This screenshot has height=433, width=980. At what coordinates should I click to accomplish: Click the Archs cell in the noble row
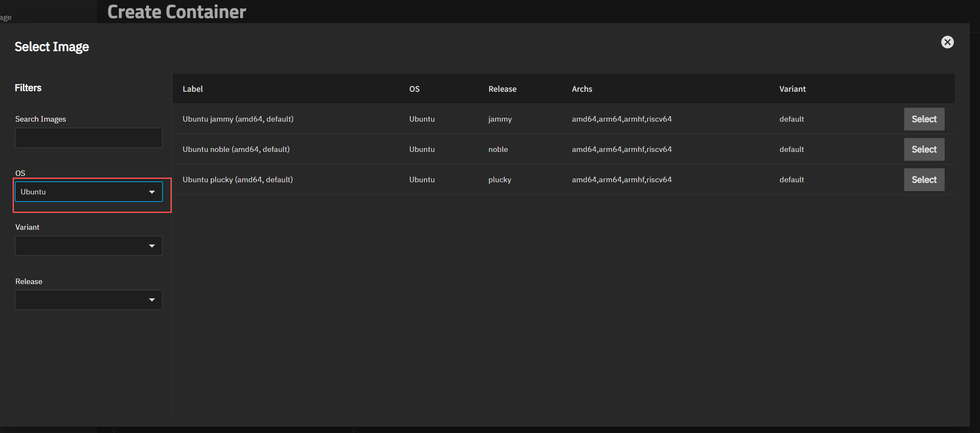621,149
